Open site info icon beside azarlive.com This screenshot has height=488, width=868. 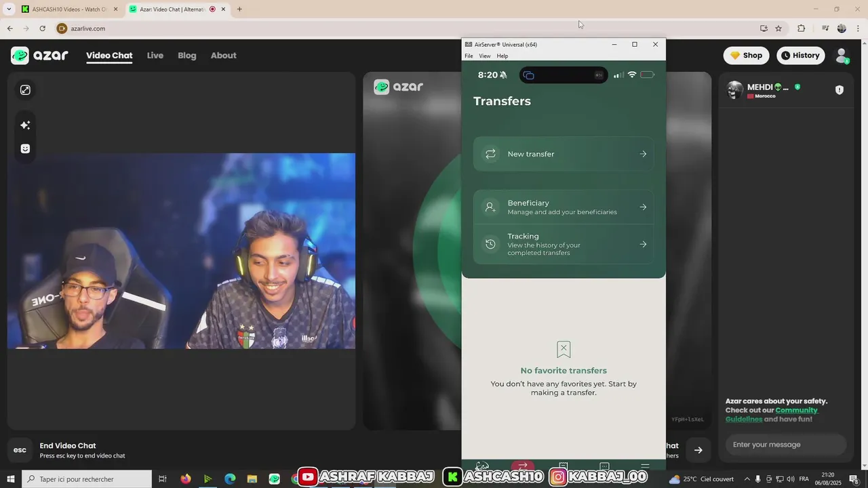(62, 28)
